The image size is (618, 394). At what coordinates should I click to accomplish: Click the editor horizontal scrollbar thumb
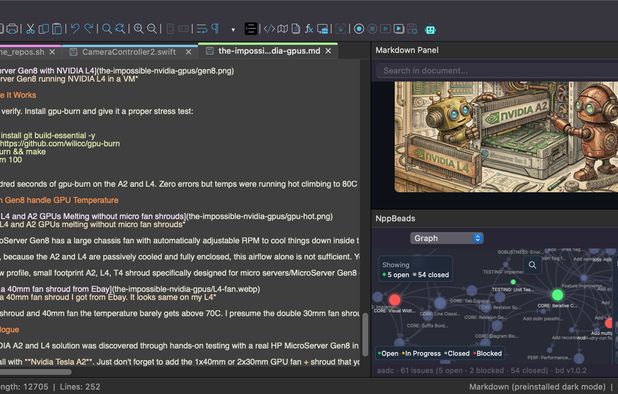[x=35, y=372]
